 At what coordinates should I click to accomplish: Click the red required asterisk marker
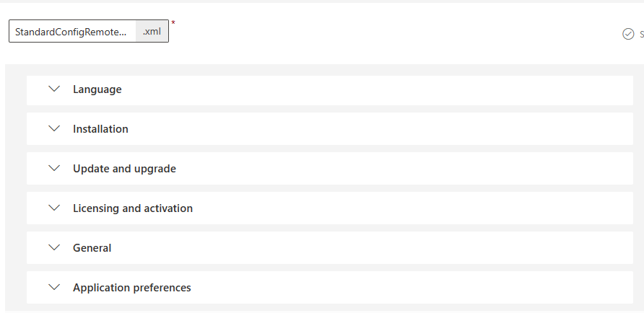tap(173, 23)
